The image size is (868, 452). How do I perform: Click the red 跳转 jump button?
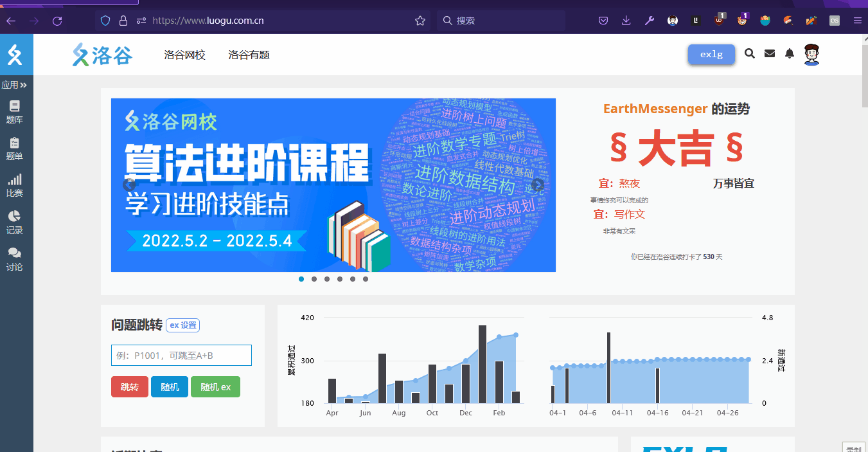pos(129,386)
